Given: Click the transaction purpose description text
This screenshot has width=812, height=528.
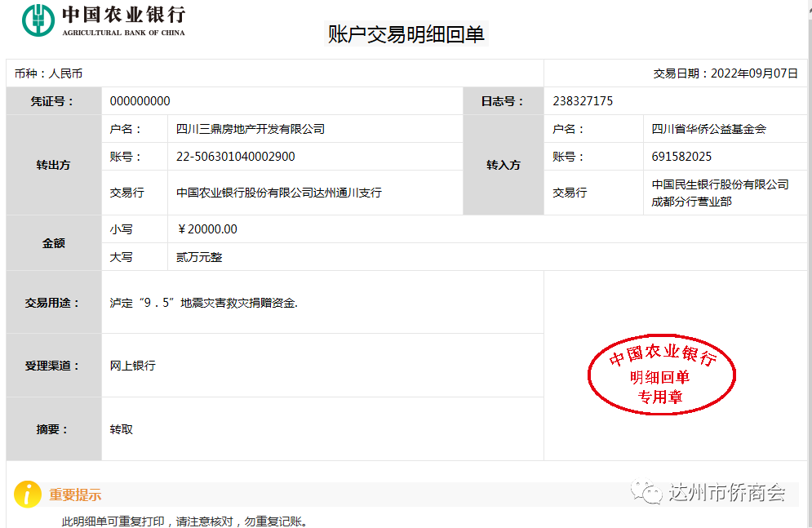Looking at the screenshot, I should point(204,303).
